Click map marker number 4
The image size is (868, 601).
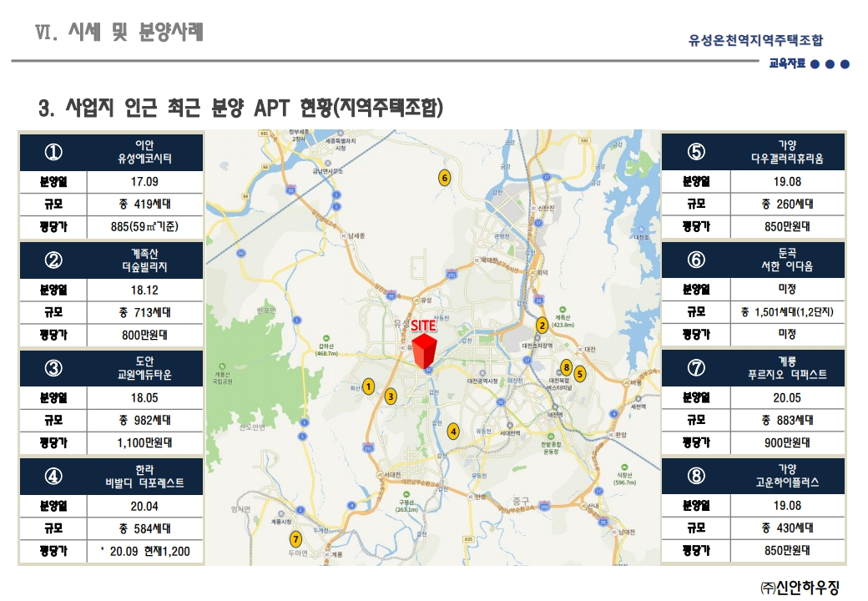(x=453, y=431)
